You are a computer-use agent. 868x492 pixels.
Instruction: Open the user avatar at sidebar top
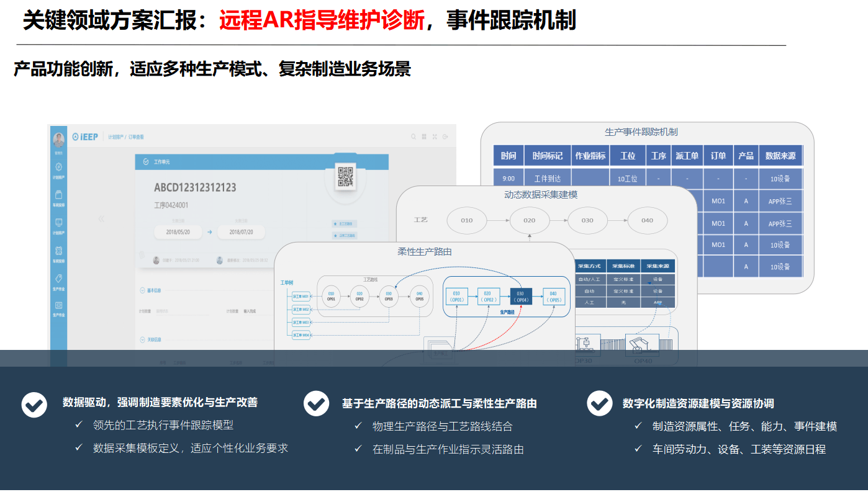pyautogui.click(x=58, y=140)
